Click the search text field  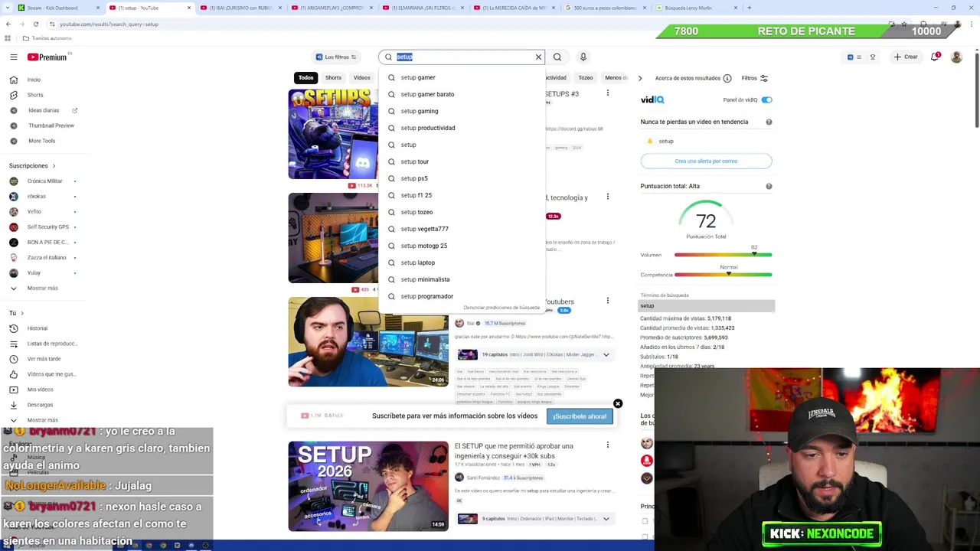coord(463,57)
